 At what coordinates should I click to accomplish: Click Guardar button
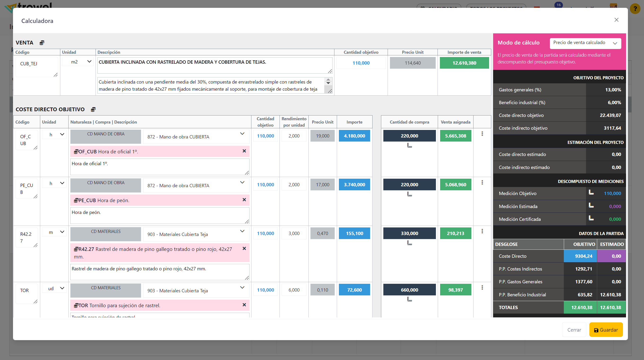tap(606, 330)
